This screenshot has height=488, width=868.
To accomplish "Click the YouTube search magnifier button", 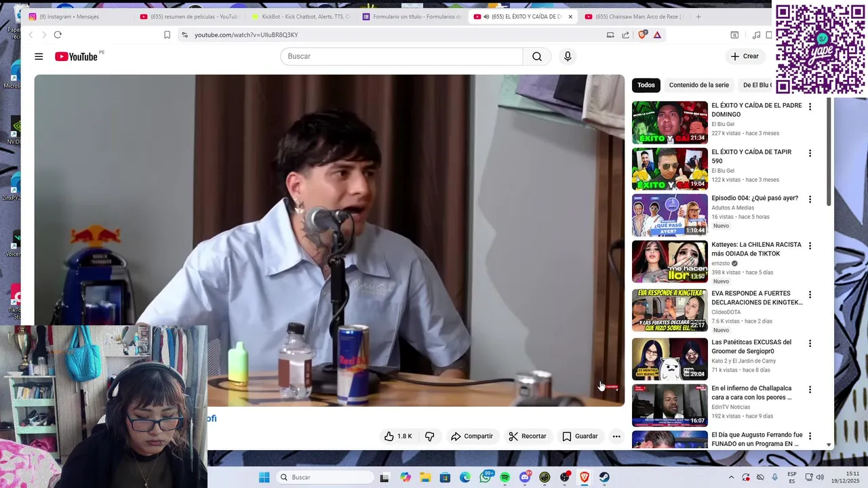I will [537, 56].
